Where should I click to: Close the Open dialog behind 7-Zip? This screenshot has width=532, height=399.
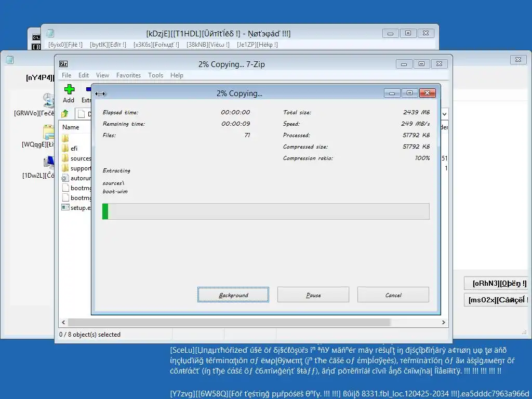tap(518, 60)
